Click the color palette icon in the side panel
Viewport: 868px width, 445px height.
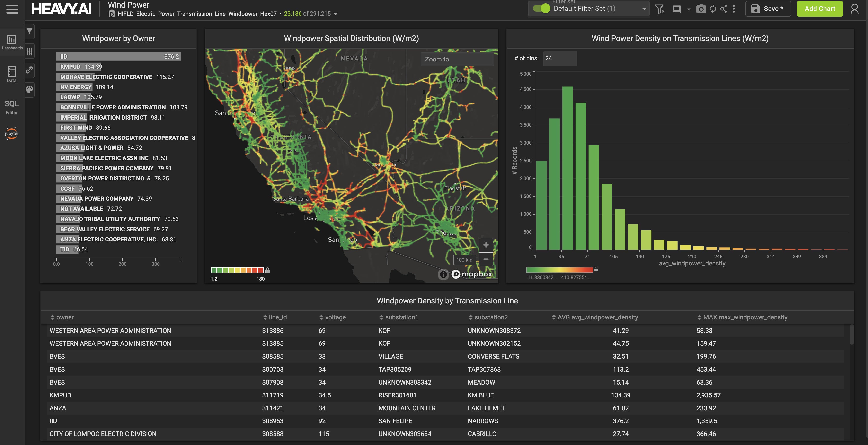tap(30, 89)
